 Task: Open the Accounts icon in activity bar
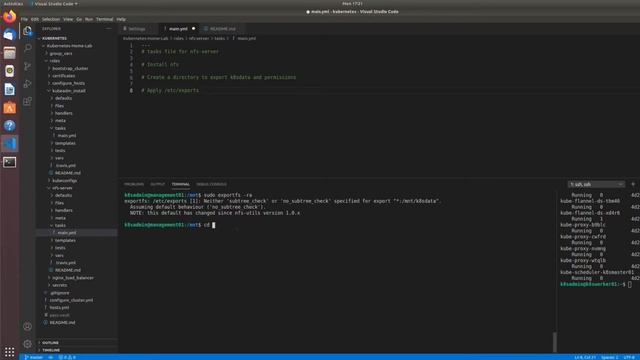tap(27, 327)
